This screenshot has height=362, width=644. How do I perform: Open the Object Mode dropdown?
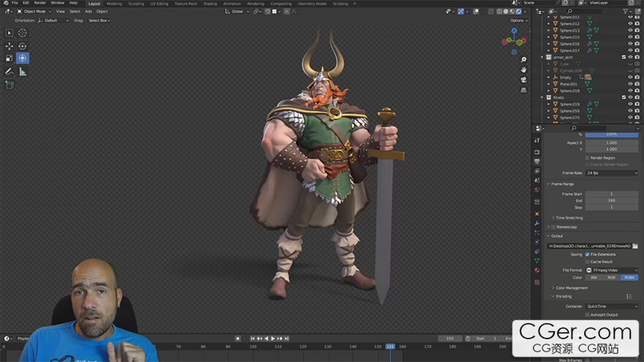click(34, 12)
